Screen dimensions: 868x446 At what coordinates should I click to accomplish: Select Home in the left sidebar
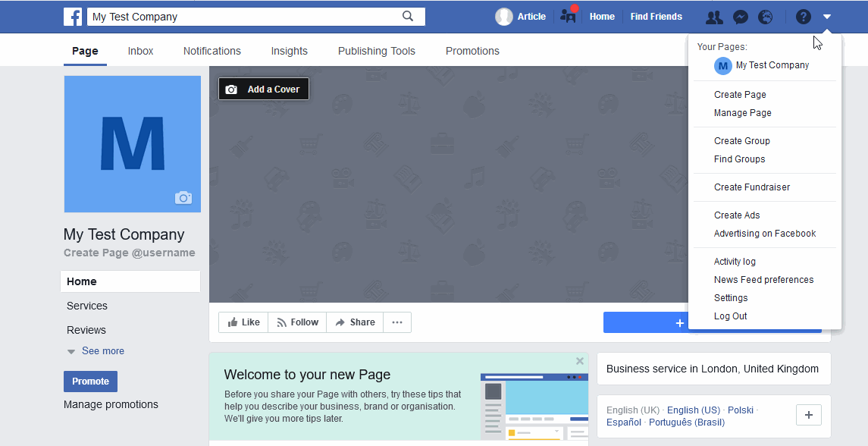point(130,281)
